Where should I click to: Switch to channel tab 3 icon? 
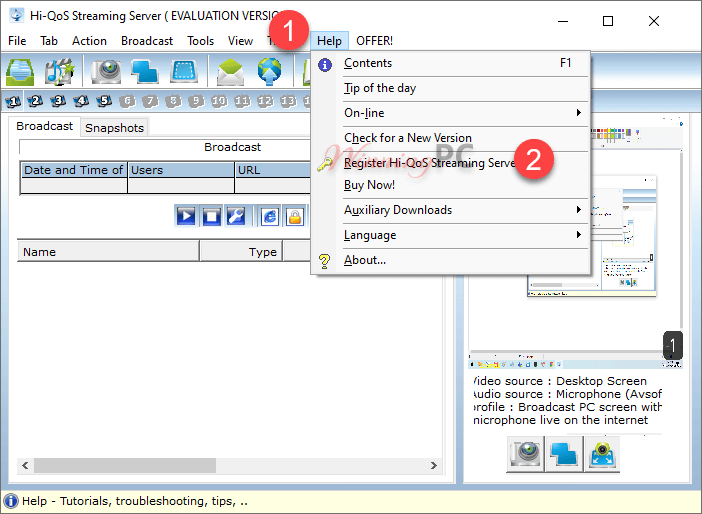click(x=58, y=101)
